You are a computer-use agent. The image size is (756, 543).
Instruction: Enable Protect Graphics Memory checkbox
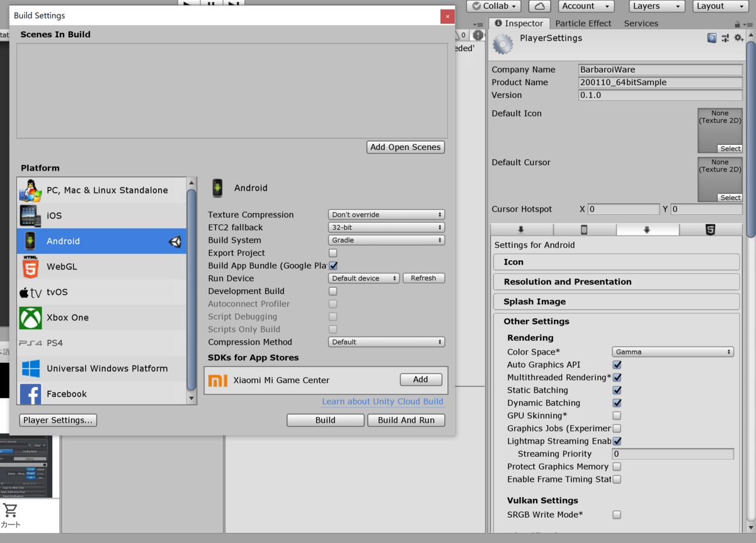coord(617,467)
